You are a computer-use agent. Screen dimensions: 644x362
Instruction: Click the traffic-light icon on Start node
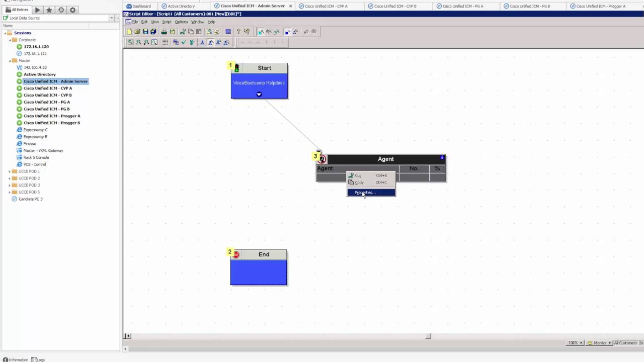[236, 68]
